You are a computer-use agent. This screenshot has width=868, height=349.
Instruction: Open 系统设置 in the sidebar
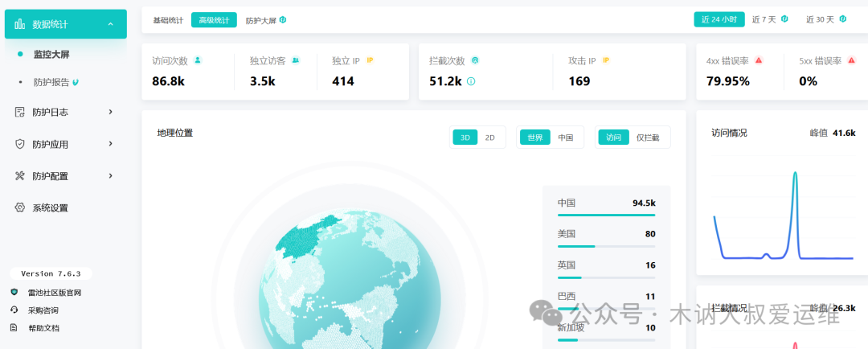click(50, 208)
